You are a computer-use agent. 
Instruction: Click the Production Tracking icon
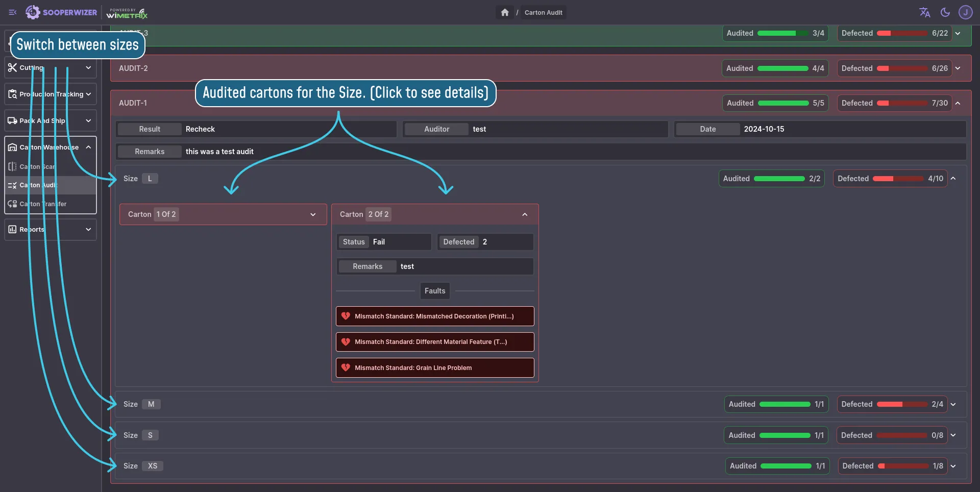[x=13, y=94]
